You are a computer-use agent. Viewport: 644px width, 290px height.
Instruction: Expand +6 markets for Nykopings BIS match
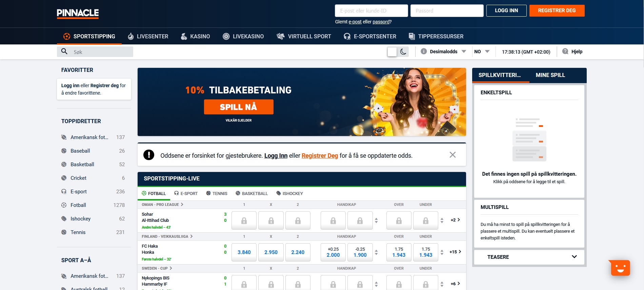click(455, 284)
